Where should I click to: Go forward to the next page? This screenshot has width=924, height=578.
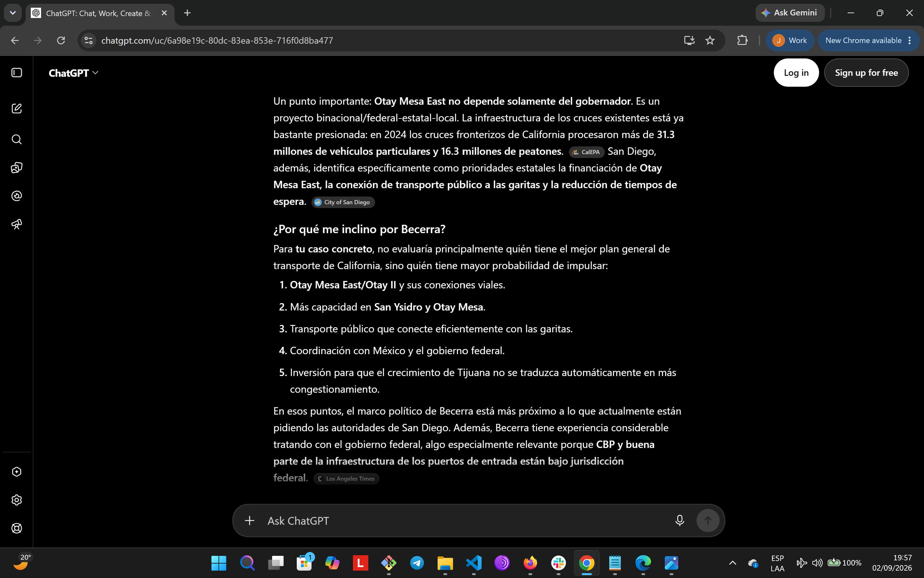point(38,40)
